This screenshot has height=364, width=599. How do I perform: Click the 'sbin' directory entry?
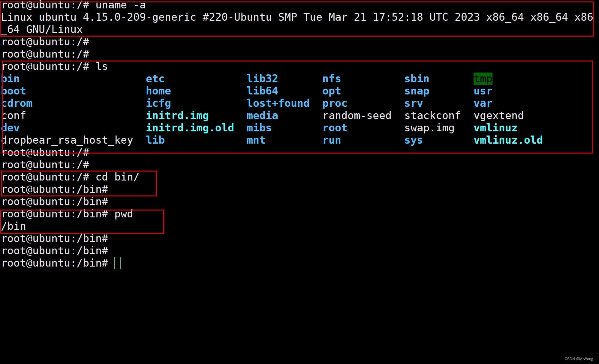417,79
